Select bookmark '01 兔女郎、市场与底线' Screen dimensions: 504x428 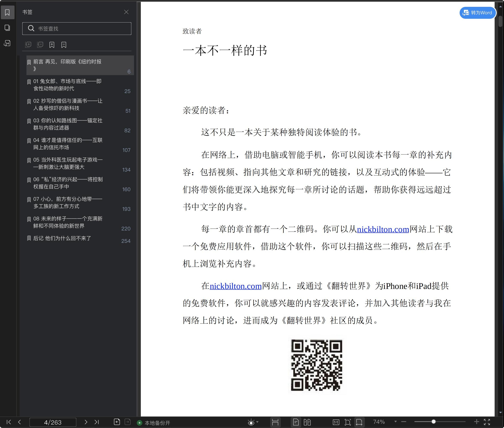click(x=80, y=85)
